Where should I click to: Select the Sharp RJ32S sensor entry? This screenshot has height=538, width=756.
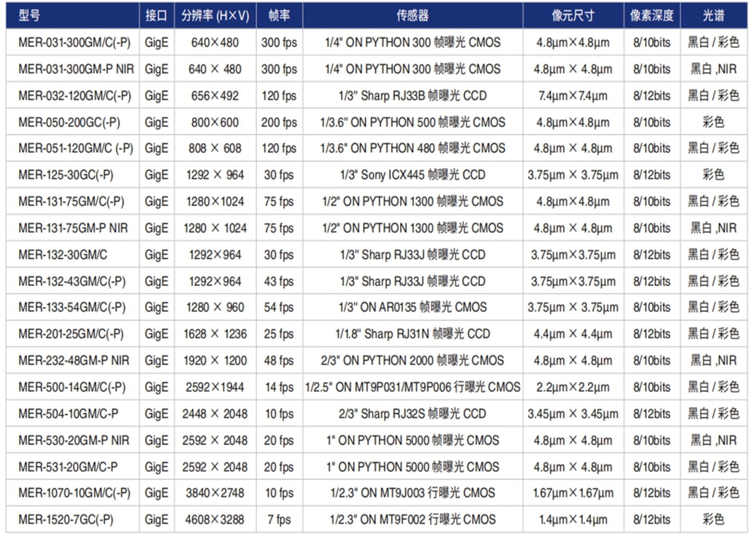(413, 414)
